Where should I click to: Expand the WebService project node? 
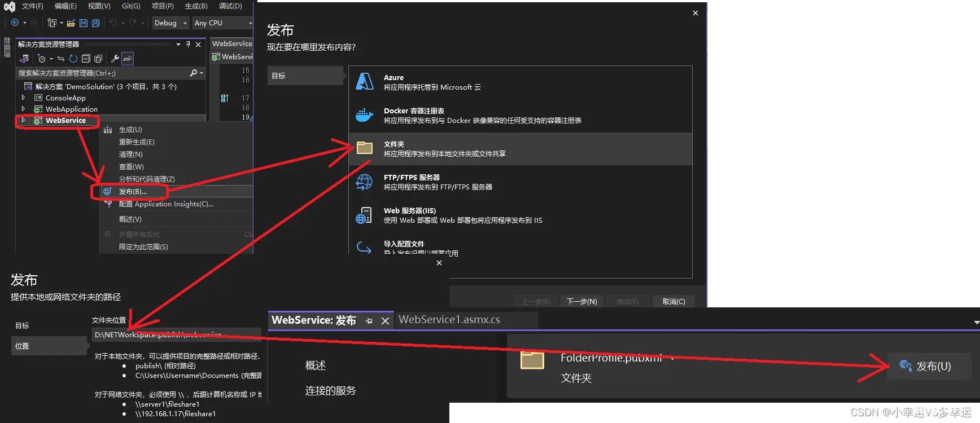pyautogui.click(x=23, y=120)
